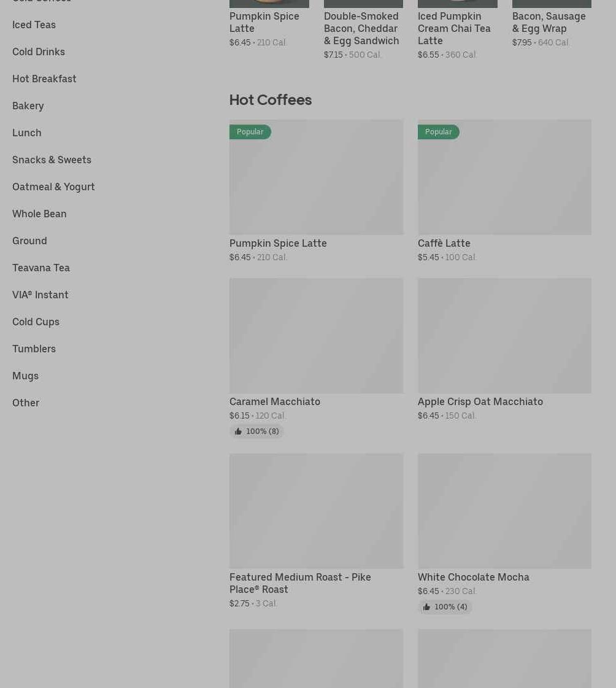Select Cold Drinks in the sidebar

coord(39,52)
